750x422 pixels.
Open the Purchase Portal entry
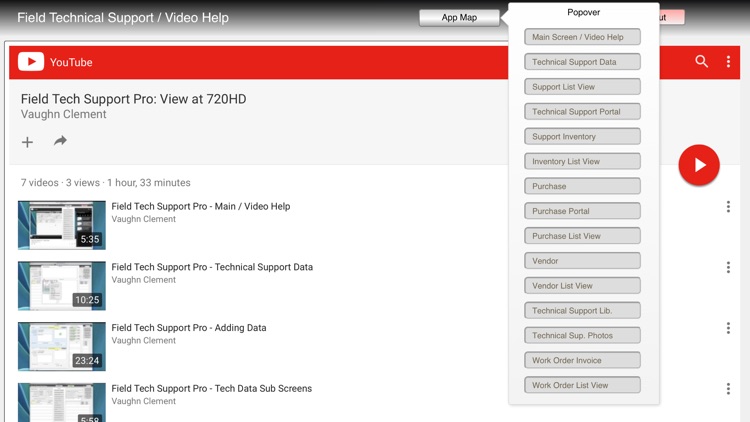(582, 211)
